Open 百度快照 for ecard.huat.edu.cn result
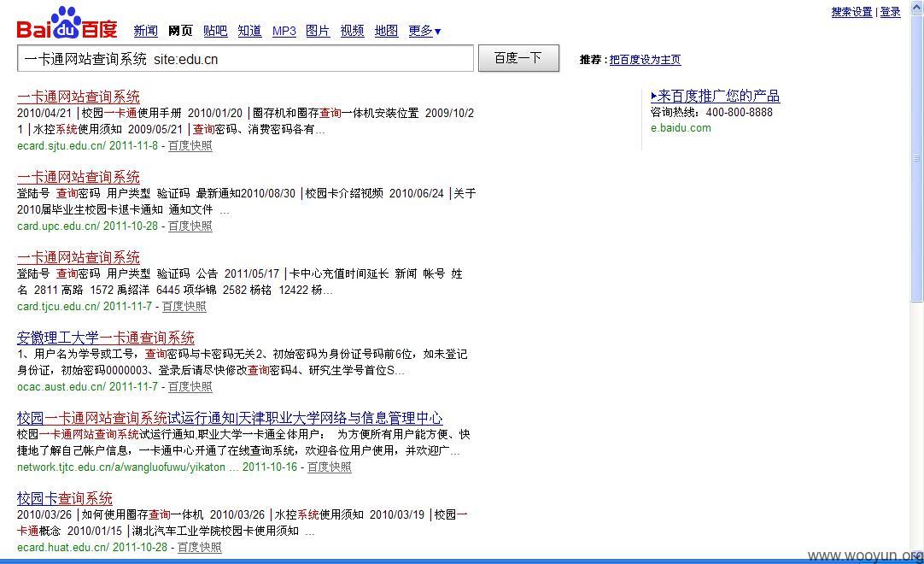Viewport: 924px width, 564px height. tap(199, 547)
